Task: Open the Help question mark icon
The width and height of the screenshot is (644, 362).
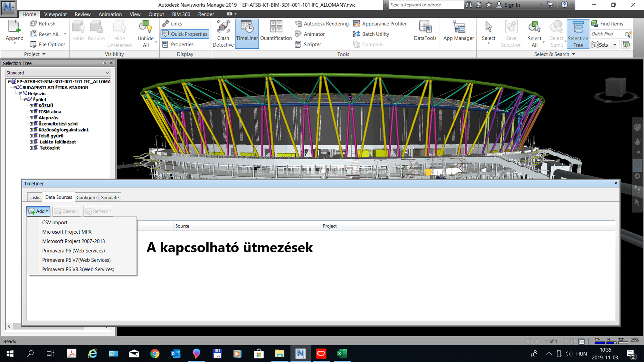Action: pyautogui.click(x=564, y=5)
